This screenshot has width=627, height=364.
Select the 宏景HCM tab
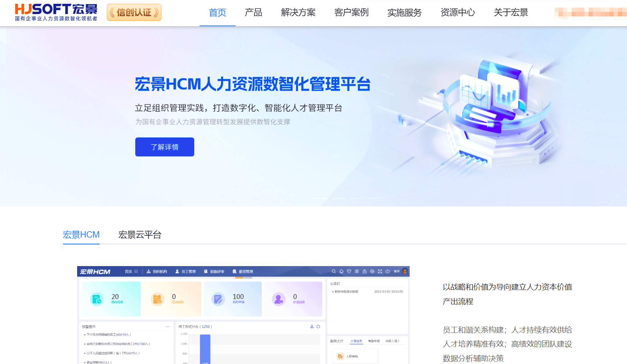coord(81,235)
